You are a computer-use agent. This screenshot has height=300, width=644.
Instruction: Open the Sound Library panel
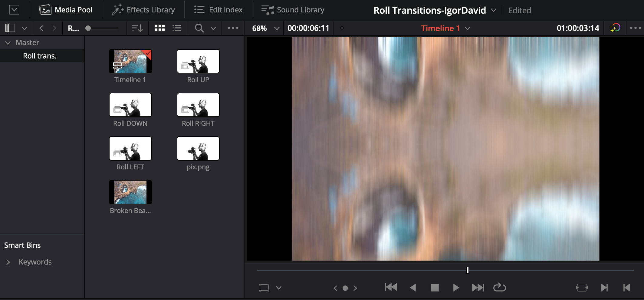(x=293, y=10)
